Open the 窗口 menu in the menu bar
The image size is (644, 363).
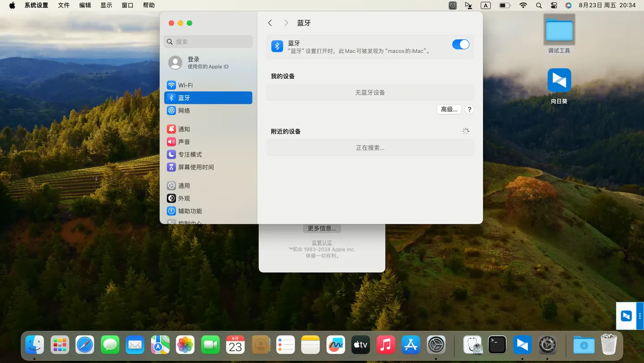127,5
